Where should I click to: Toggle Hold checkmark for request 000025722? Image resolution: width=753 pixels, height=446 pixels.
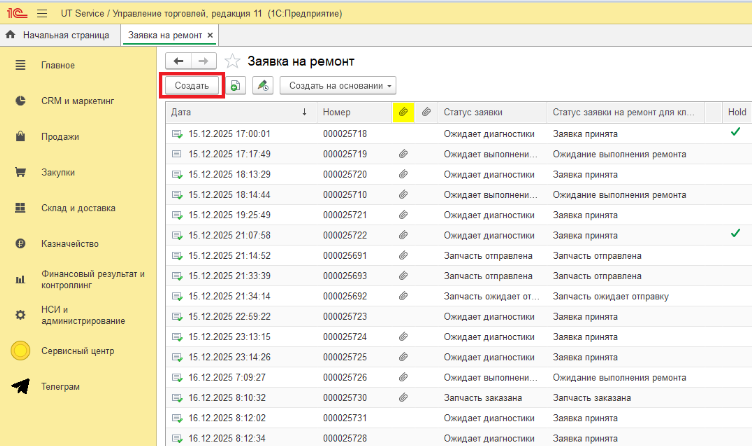pos(735,234)
